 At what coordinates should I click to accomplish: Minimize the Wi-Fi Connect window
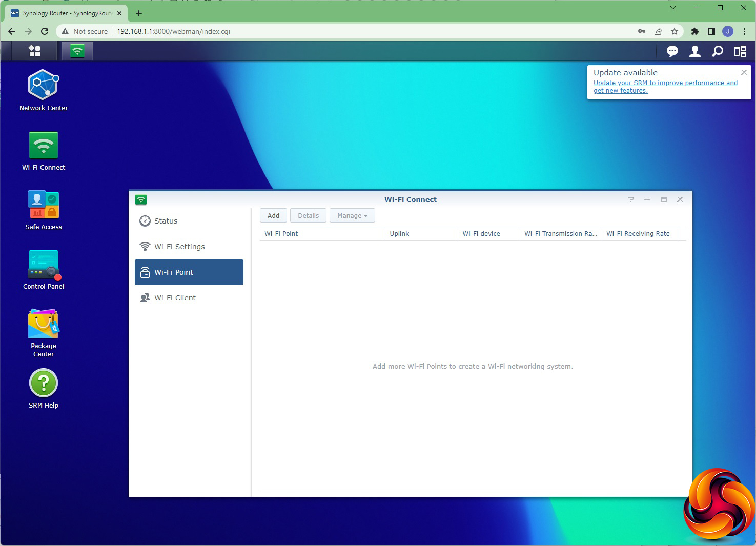pos(647,199)
